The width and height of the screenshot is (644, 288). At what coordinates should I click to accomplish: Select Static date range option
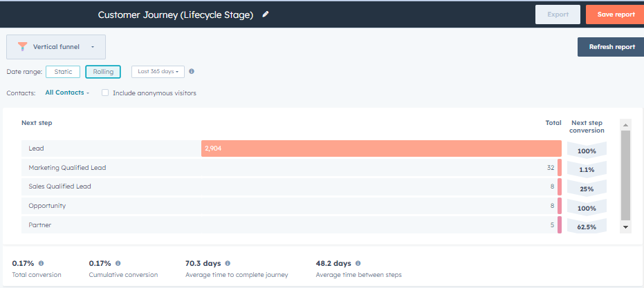click(63, 71)
